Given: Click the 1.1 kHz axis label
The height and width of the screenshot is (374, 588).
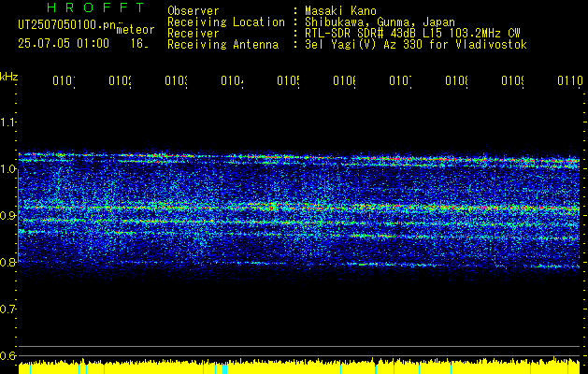Looking at the screenshot, I should click(7, 122).
